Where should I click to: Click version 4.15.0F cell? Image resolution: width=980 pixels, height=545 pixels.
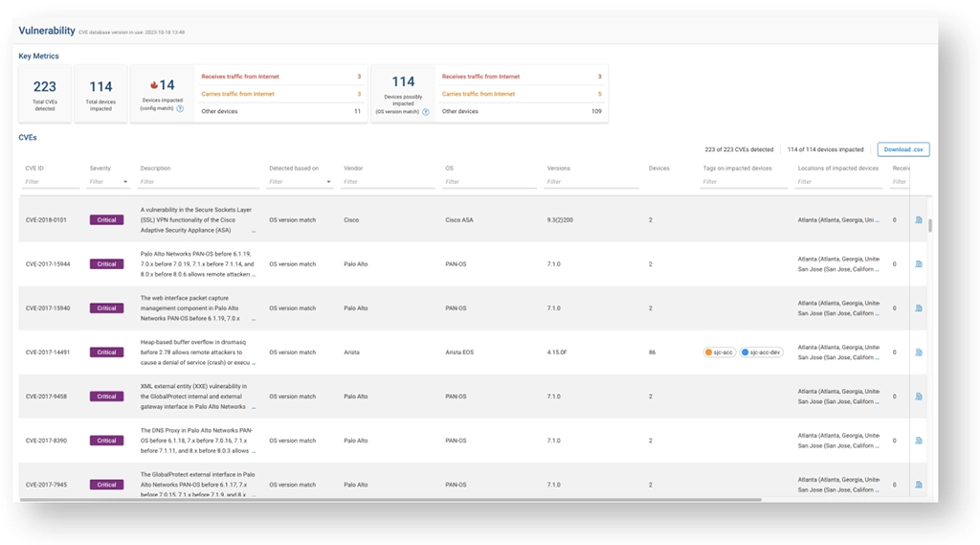[557, 352]
